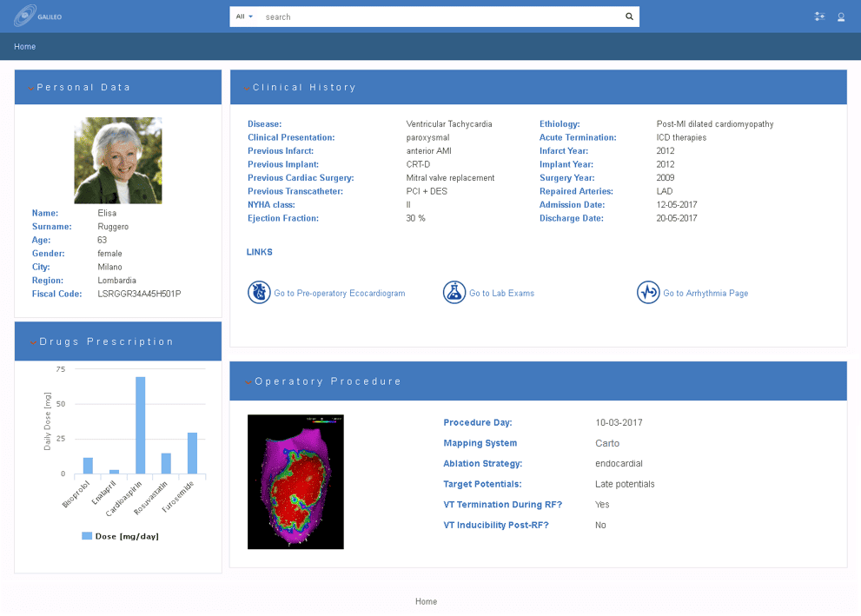Click the Home link in the footer
This screenshot has width=861, height=616.
click(x=426, y=601)
